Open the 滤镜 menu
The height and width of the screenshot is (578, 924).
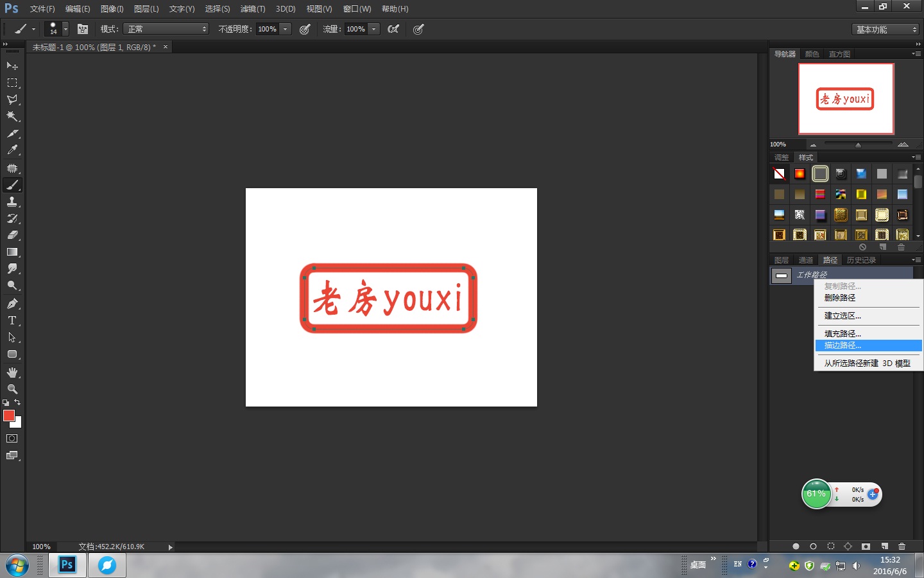252,9
